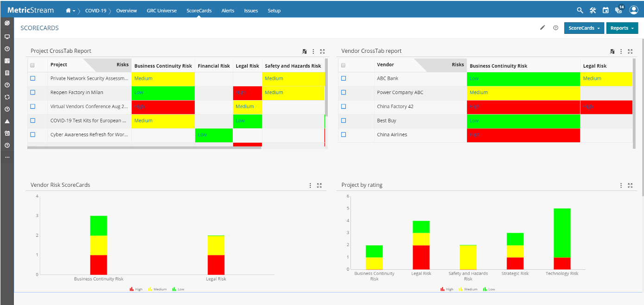Open Vendor Risk ScoreCards kebab menu

tap(310, 185)
